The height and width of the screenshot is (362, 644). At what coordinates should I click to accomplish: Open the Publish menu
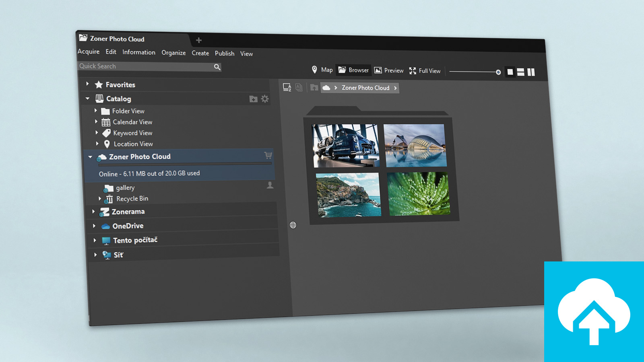tap(225, 53)
